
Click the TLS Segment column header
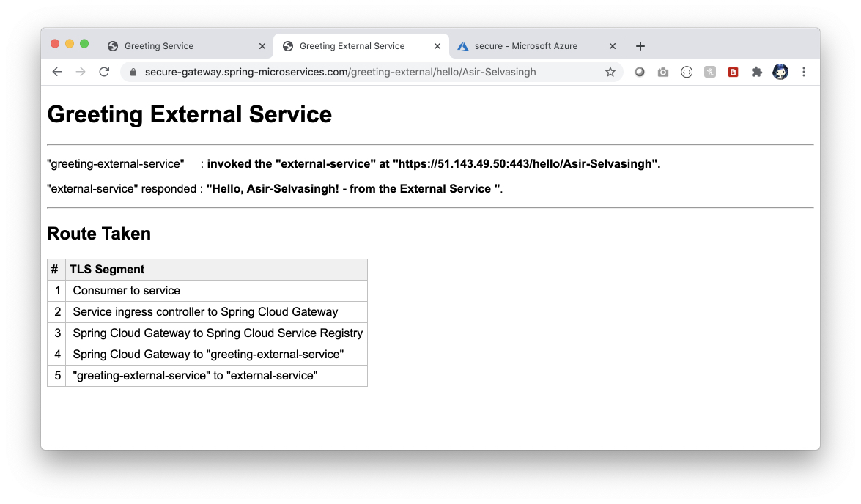216,270
